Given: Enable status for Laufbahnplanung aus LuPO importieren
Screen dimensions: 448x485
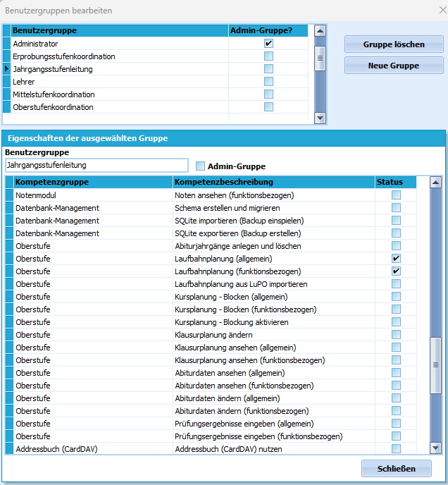Looking at the screenshot, I should pyautogui.click(x=396, y=283).
